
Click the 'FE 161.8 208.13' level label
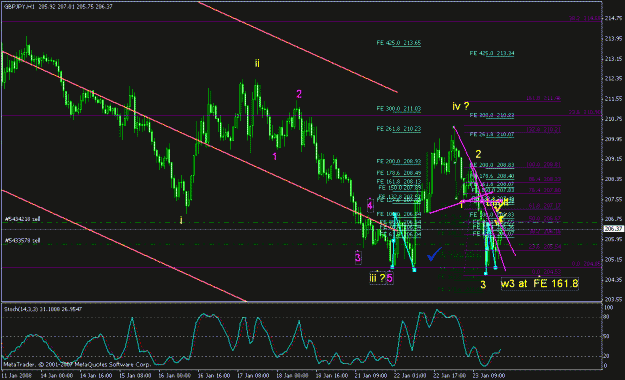coord(399,181)
